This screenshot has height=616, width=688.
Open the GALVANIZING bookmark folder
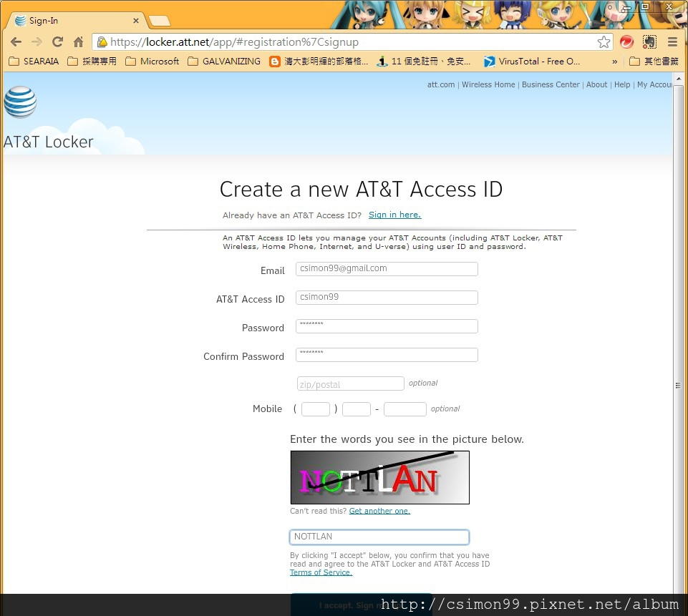(224, 62)
